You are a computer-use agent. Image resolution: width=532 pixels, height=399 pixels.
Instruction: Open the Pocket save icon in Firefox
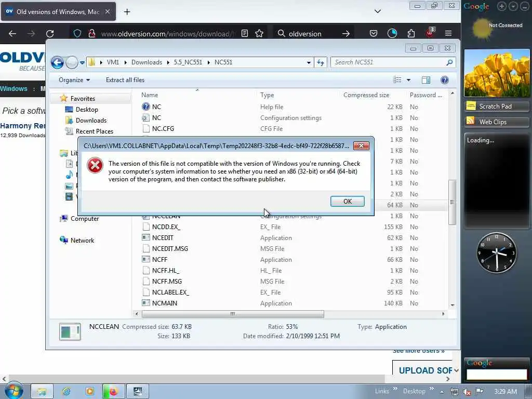click(x=373, y=33)
